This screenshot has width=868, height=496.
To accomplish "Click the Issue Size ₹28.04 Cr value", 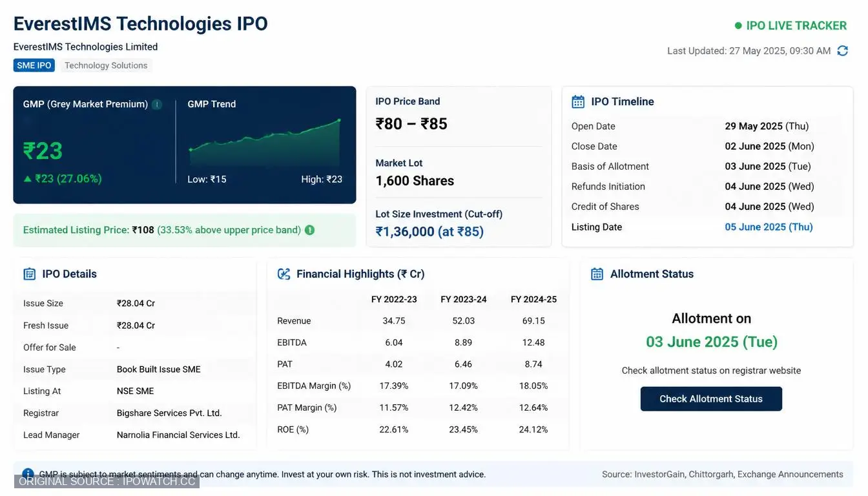I will [136, 304].
